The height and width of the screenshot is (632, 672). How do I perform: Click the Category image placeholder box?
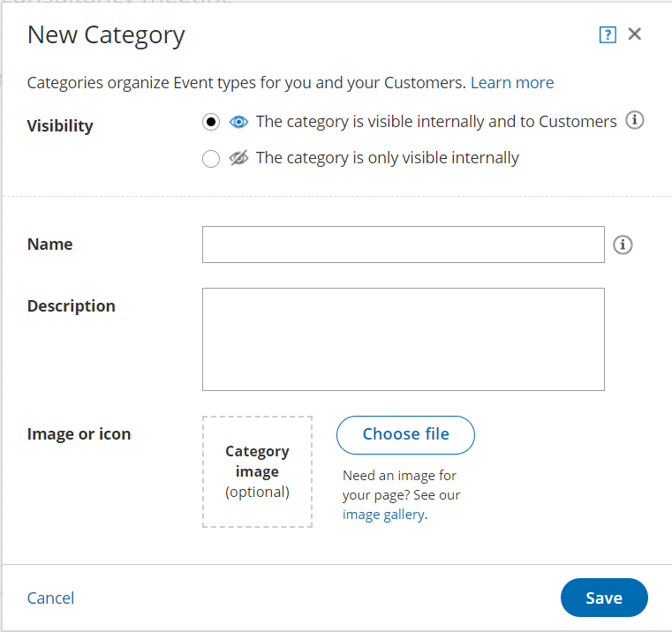257,471
